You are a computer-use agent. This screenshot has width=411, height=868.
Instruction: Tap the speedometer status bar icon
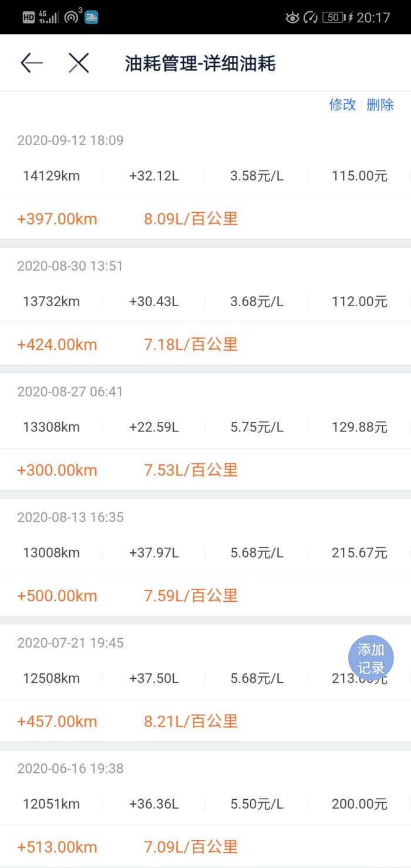tap(311, 18)
